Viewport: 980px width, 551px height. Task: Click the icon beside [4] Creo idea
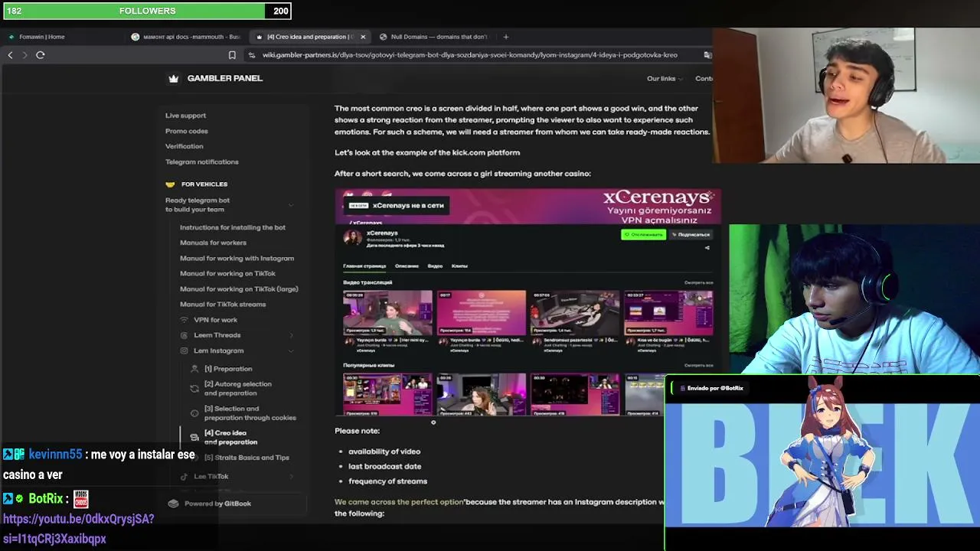[x=194, y=438]
